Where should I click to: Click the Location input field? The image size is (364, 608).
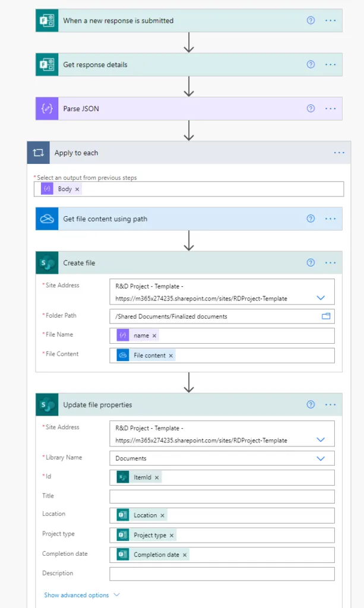(221, 516)
